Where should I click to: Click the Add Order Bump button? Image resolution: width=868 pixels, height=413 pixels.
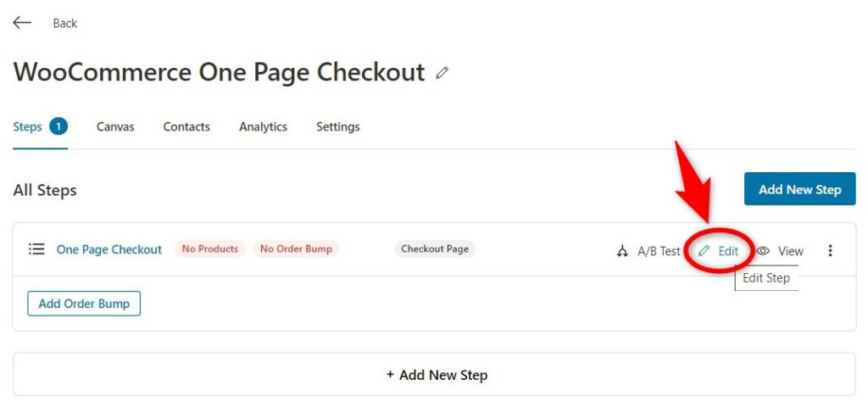click(x=84, y=304)
